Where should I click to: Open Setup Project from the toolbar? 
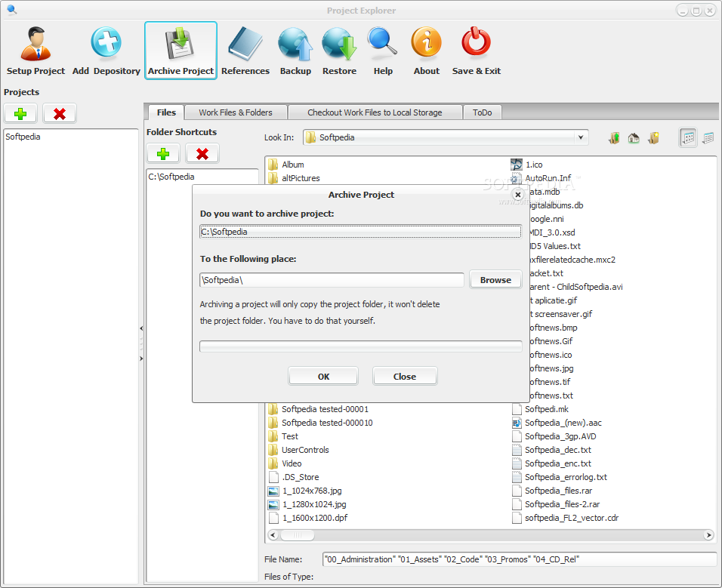(x=35, y=51)
